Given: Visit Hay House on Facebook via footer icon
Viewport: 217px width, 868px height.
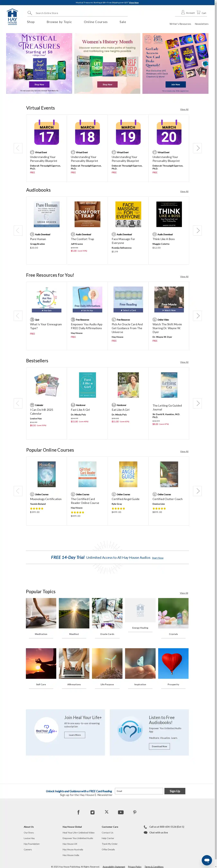Looking at the screenshot, I should coord(78,812).
